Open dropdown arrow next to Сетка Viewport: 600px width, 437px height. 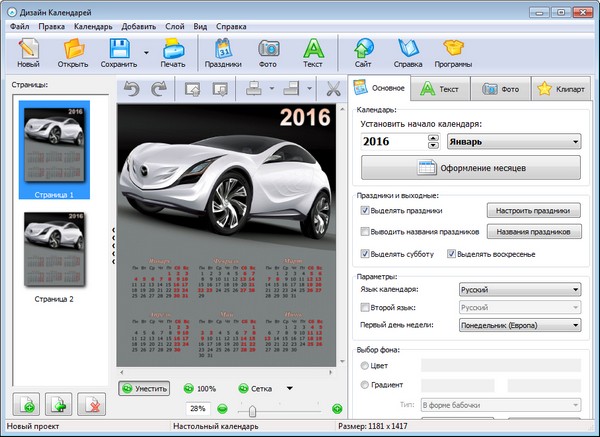click(x=290, y=388)
